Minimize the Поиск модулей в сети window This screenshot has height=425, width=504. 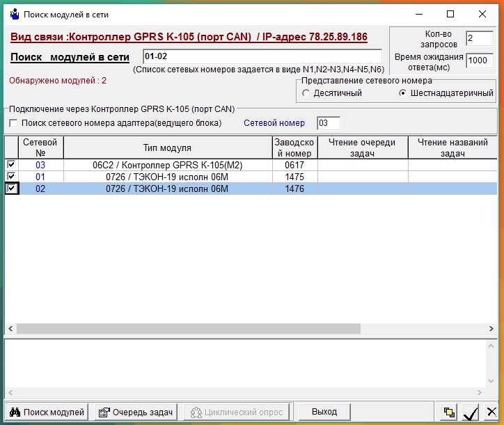tap(419, 14)
